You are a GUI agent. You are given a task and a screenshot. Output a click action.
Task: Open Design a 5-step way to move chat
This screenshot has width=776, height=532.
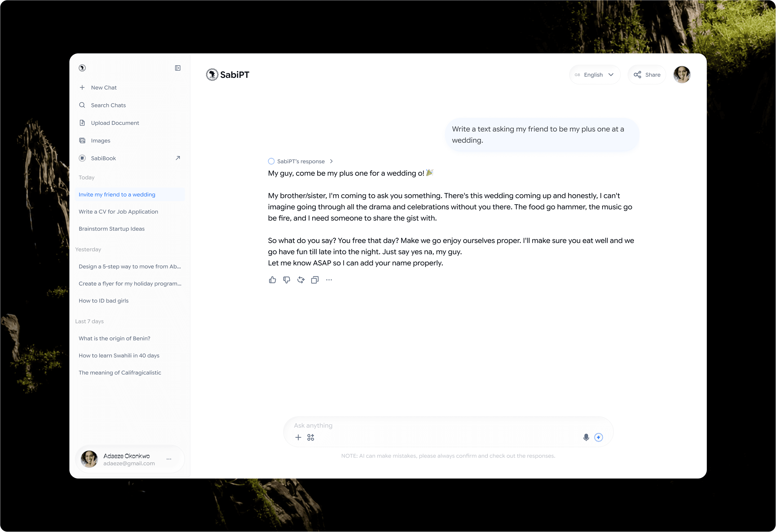130,267
